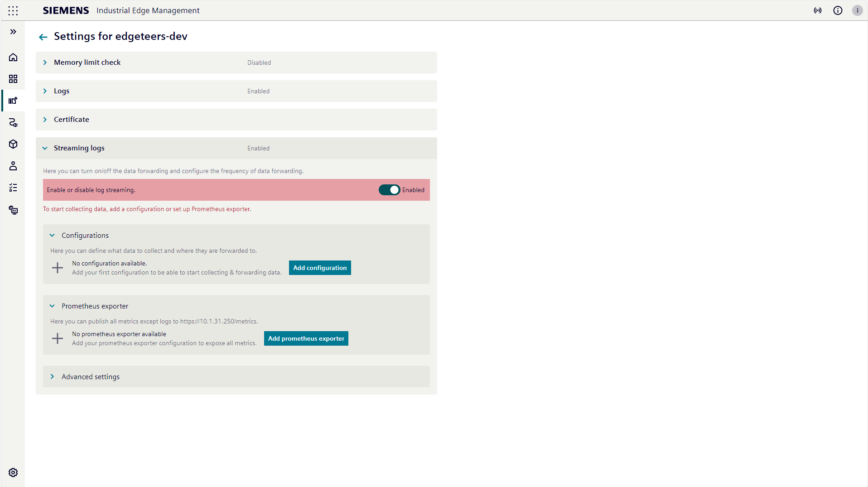This screenshot has height=487, width=868.
Task: Click the broadcast signal icon in header
Action: click(x=818, y=10)
